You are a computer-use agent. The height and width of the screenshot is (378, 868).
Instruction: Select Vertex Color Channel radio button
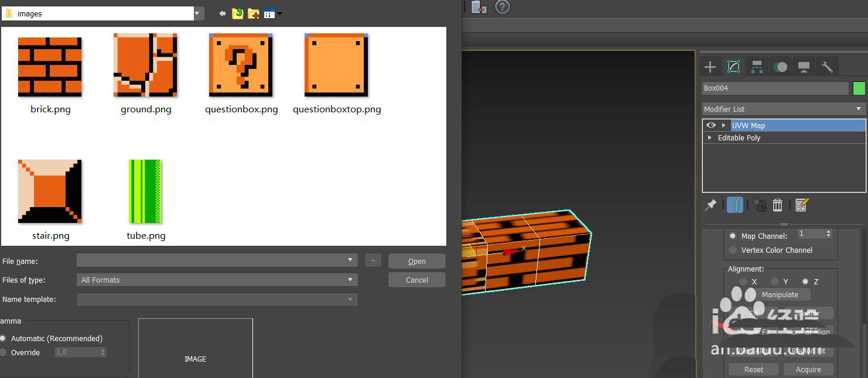732,250
